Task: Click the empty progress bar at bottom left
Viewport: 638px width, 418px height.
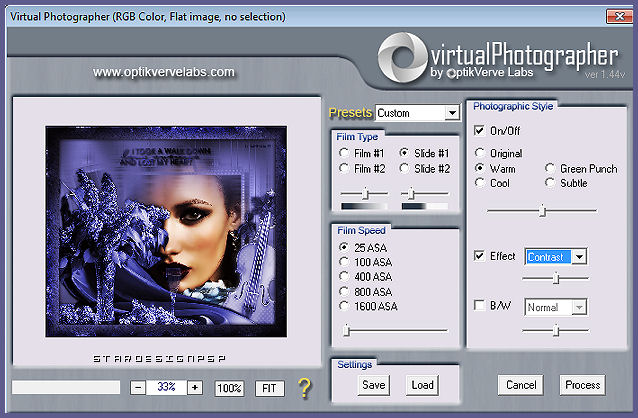Action: click(66, 387)
